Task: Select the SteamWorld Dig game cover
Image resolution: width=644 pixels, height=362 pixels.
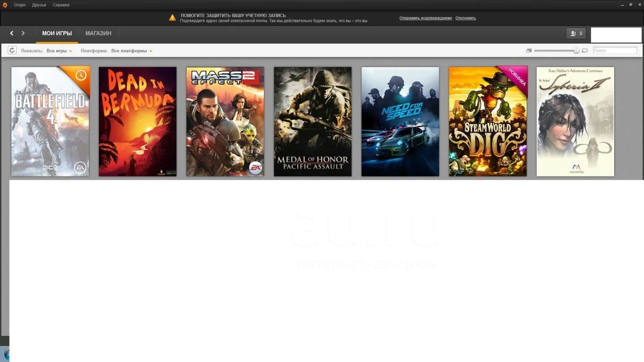Action: click(x=488, y=122)
